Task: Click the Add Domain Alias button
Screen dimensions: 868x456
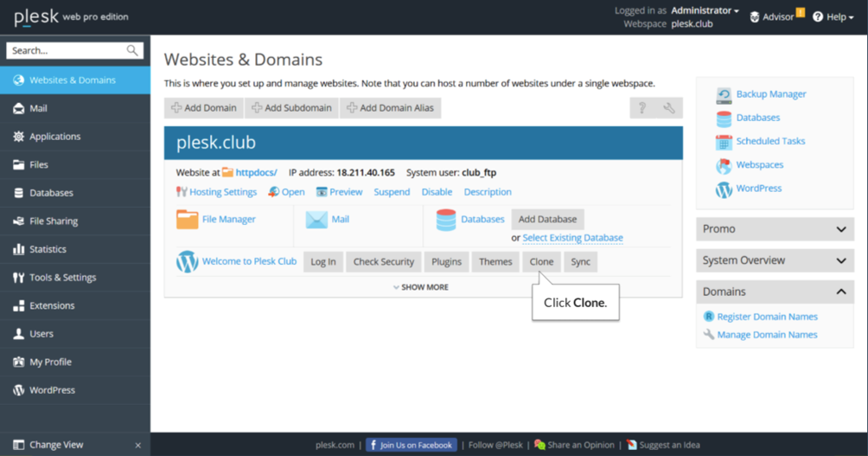Action: 390,107
